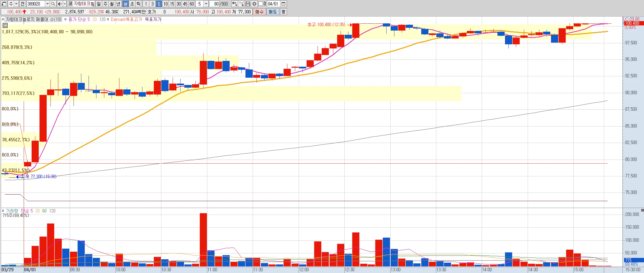
Task: Open the calendar date picker icon
Action: [x=284, y=4]
